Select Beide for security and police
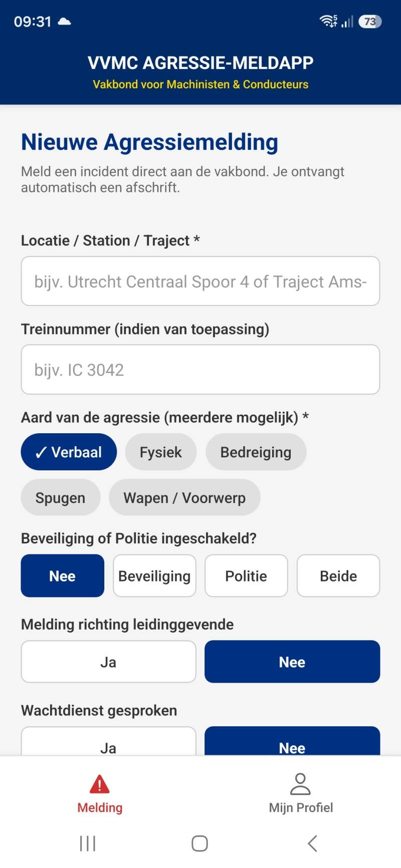401x868 pixels. (x=338, y=575)
